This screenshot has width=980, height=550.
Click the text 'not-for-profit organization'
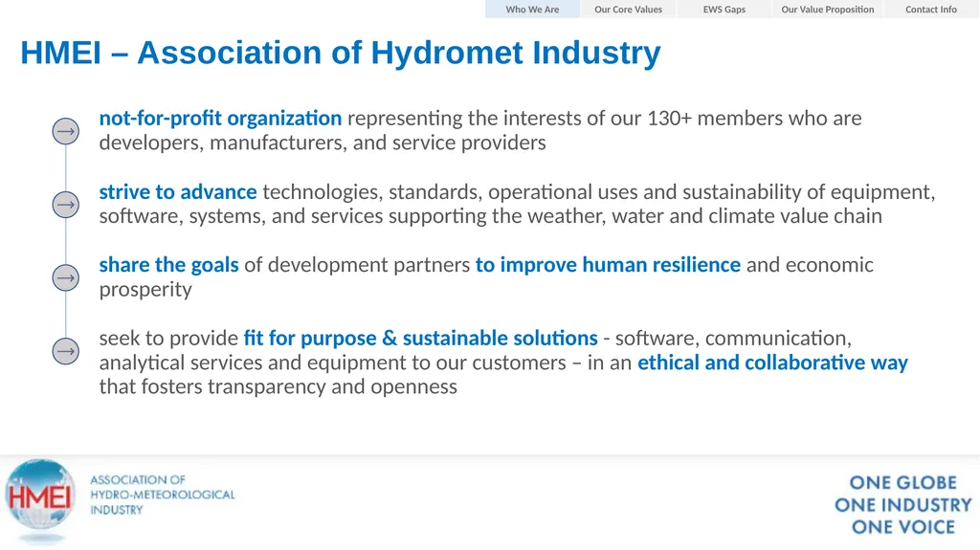coord(220,118)
